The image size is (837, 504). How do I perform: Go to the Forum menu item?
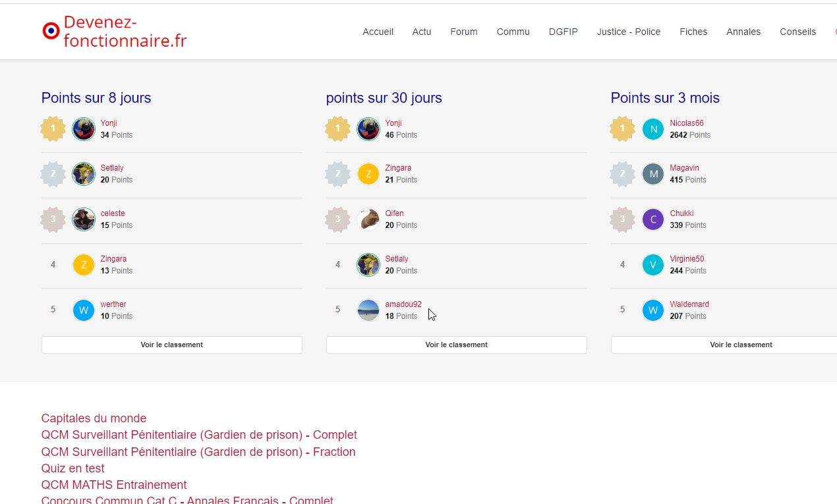464,32
